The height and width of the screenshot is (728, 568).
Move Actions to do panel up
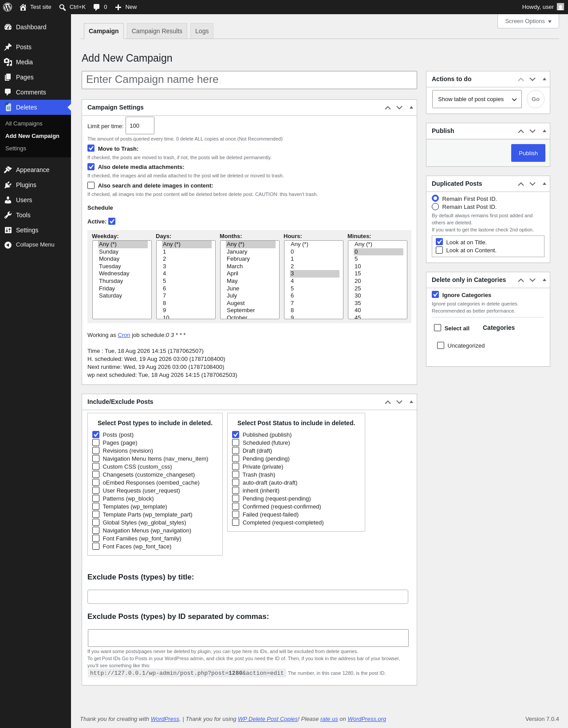(x=521, y=79)
